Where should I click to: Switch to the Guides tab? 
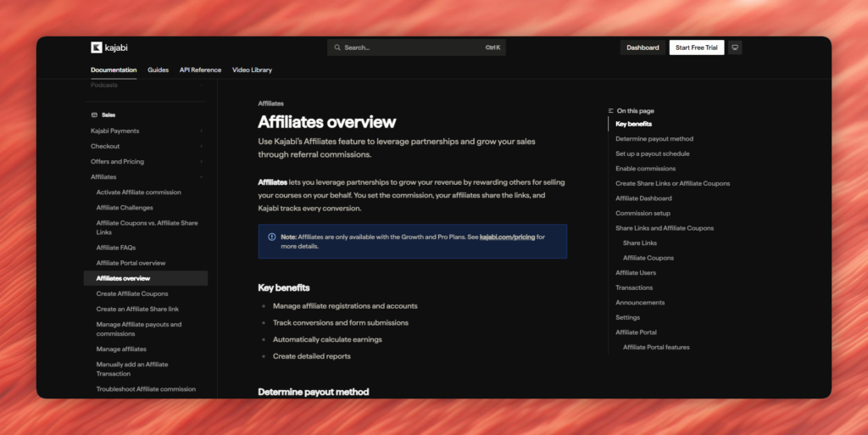158,70
